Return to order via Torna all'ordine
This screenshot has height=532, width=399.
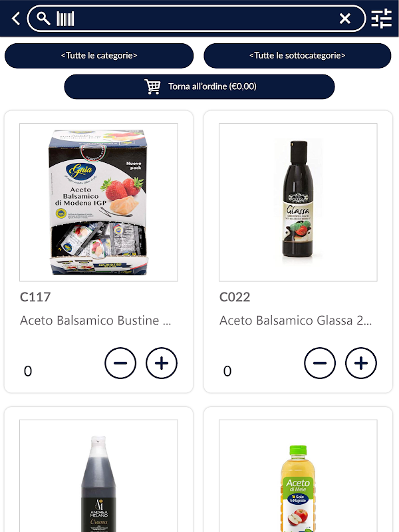(x=199, y=87)
